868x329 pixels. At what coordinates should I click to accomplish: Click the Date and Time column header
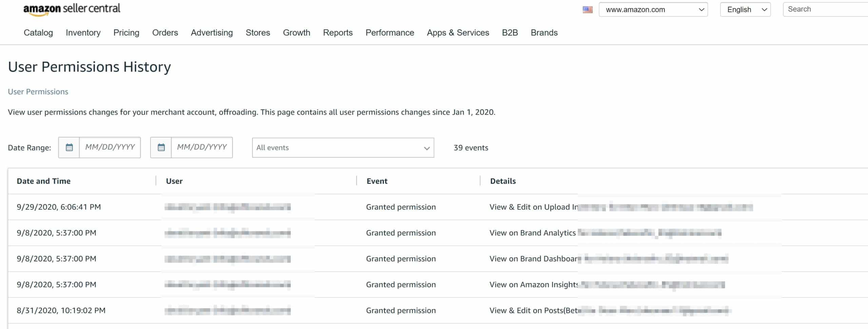(44, 181)
